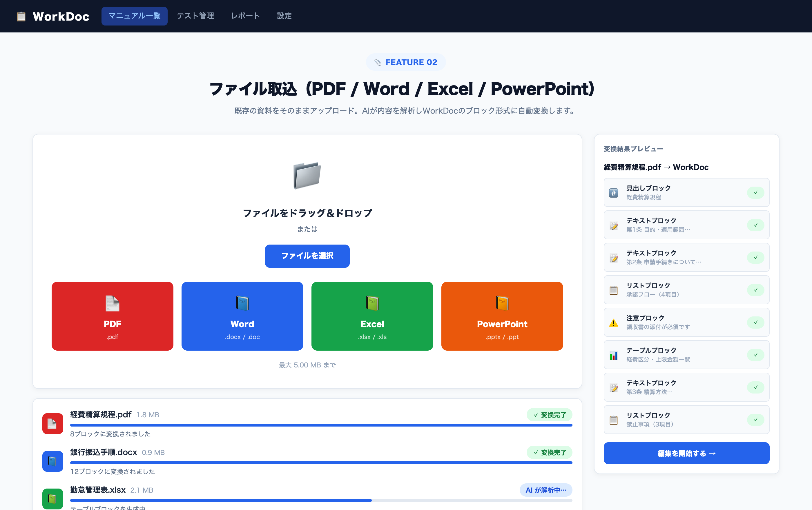
Task: Open the マニュアル一覧 tab
Action: (x=134, y=16)
